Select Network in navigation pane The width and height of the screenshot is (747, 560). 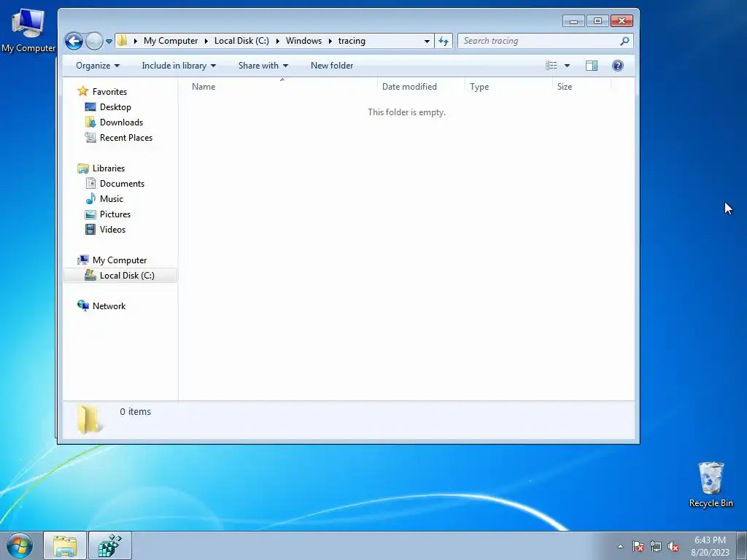click(109, 306)
